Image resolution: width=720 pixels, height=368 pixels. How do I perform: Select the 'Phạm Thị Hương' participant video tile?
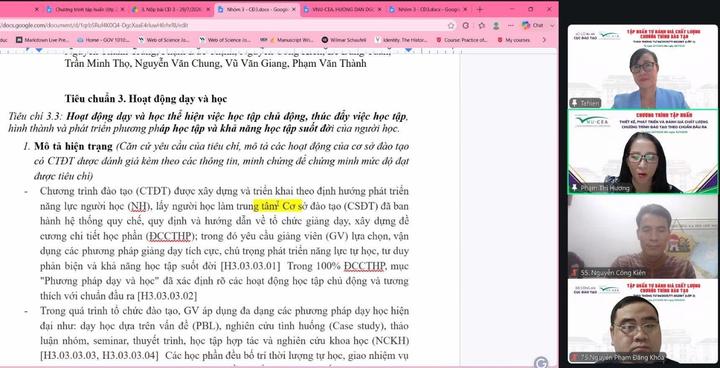[x=643, y=152]
